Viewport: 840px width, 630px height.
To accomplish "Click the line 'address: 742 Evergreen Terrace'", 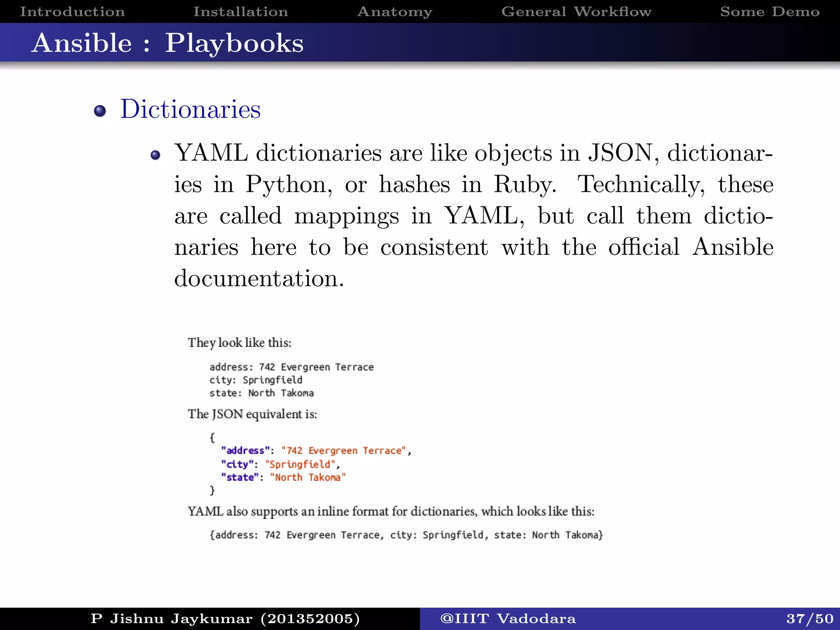I will (x=292, y=367).
